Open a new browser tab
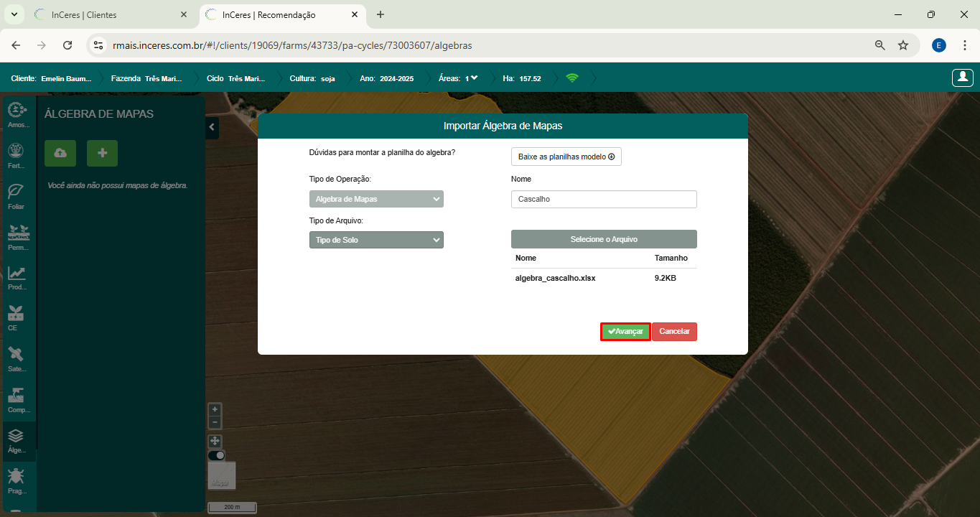This screenshot has height=517, width=980. [381, 14]
